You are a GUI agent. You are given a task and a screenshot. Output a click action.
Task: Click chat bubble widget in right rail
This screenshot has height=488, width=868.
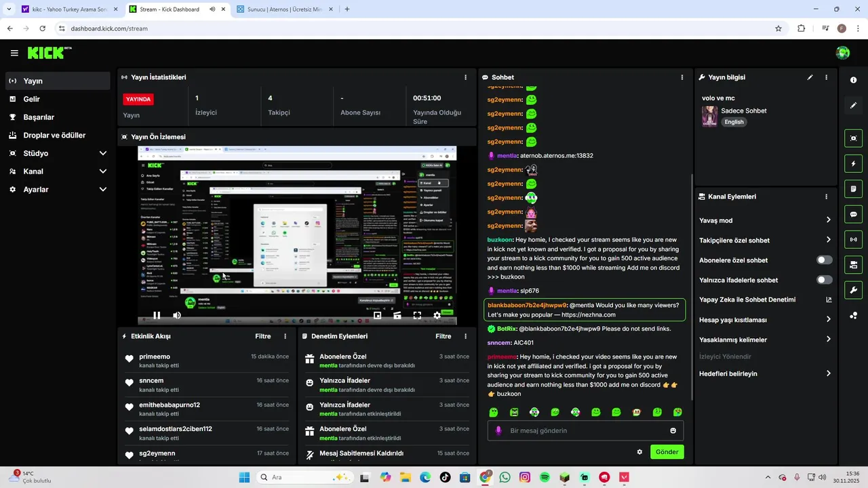click(x=853, y=214)
